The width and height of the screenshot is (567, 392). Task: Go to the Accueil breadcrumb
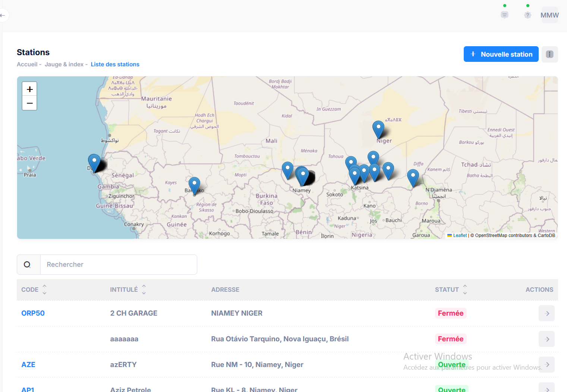click(x=27, y=64)
